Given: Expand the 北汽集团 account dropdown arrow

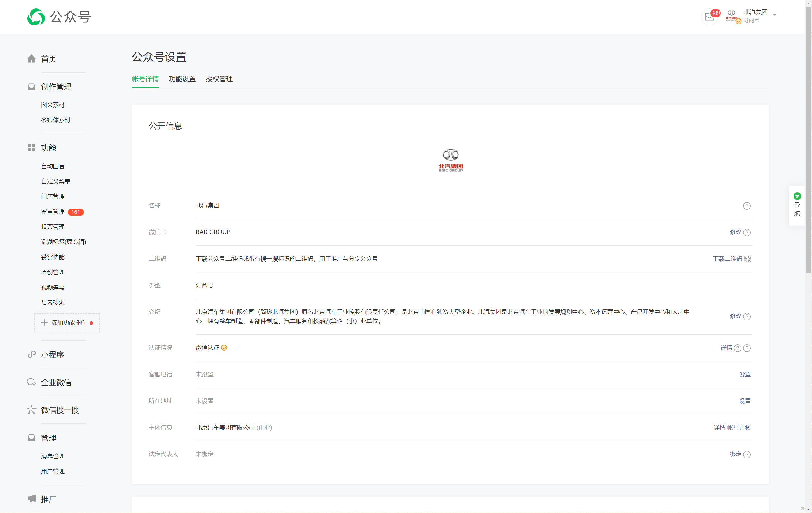Looking at the screenshot, I should click(x=774, y=15).
